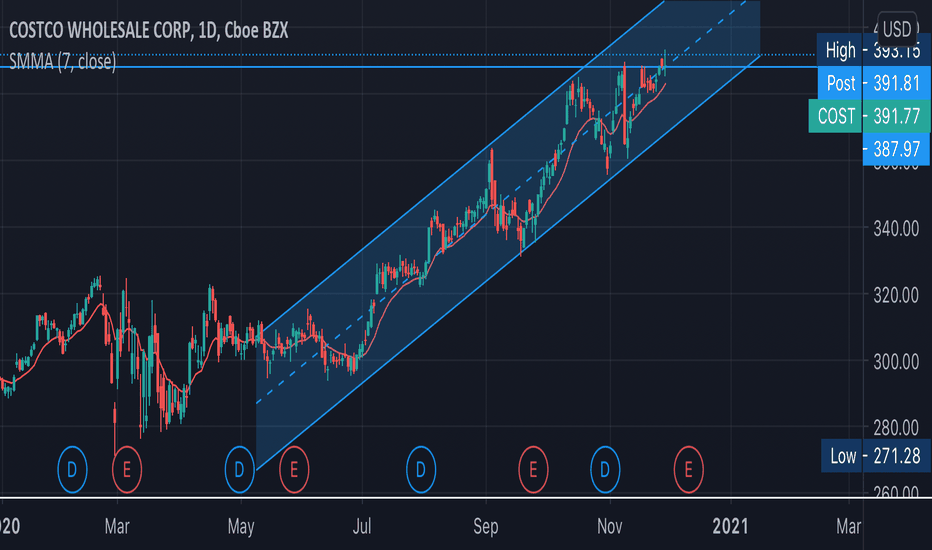The image size is (932, 550).
Task: Click the dividend D marker above May
Action: (x=240, y=470)
